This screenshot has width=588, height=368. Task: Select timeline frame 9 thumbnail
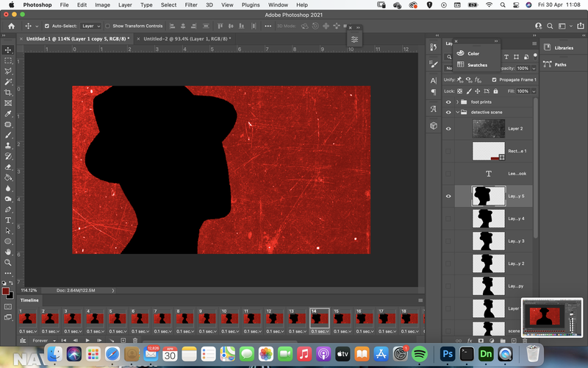point(207,319)
